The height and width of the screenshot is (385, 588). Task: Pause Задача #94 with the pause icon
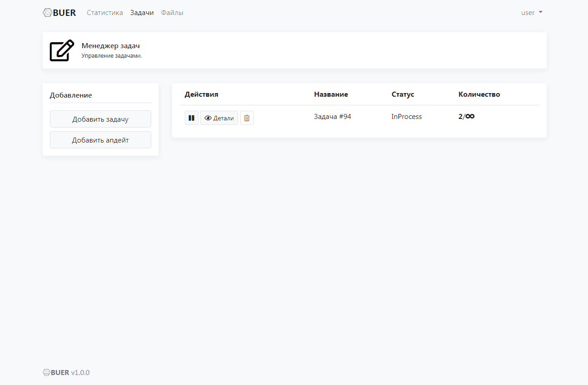192,118
